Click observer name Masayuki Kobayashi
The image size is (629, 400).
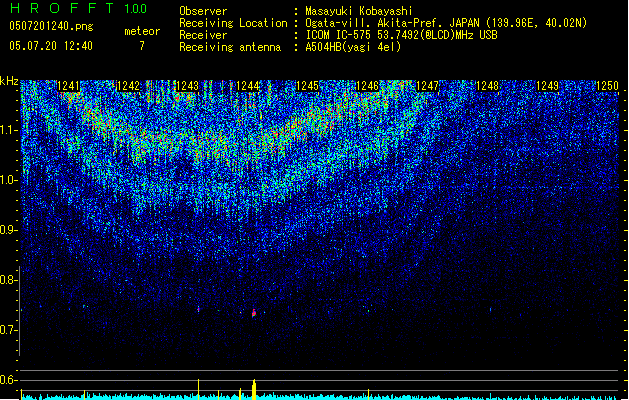pos(359,11)
